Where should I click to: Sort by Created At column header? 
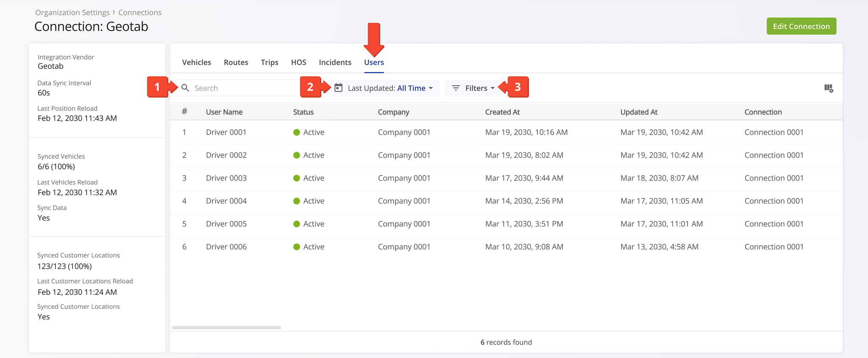point(502,112)
